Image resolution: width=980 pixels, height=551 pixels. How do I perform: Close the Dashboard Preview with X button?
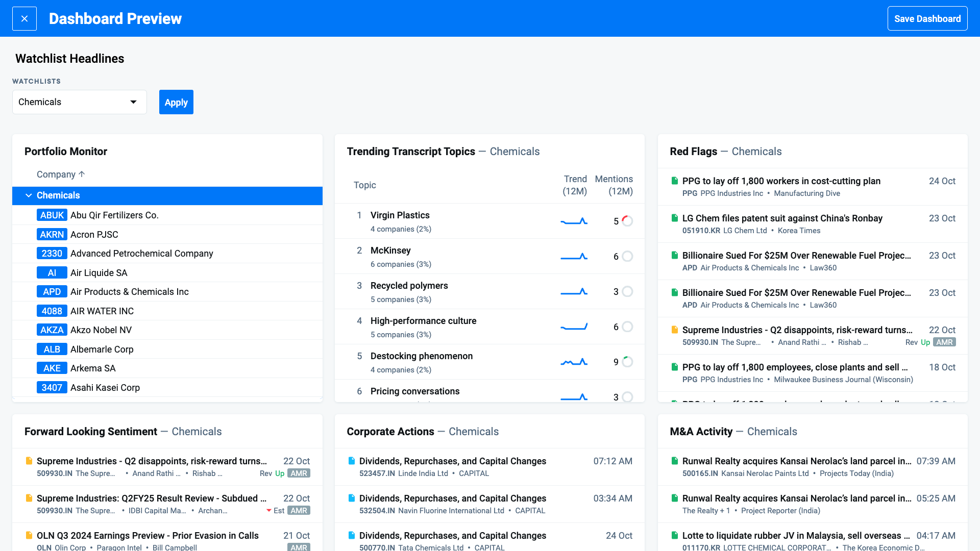(x=24, y=19)
